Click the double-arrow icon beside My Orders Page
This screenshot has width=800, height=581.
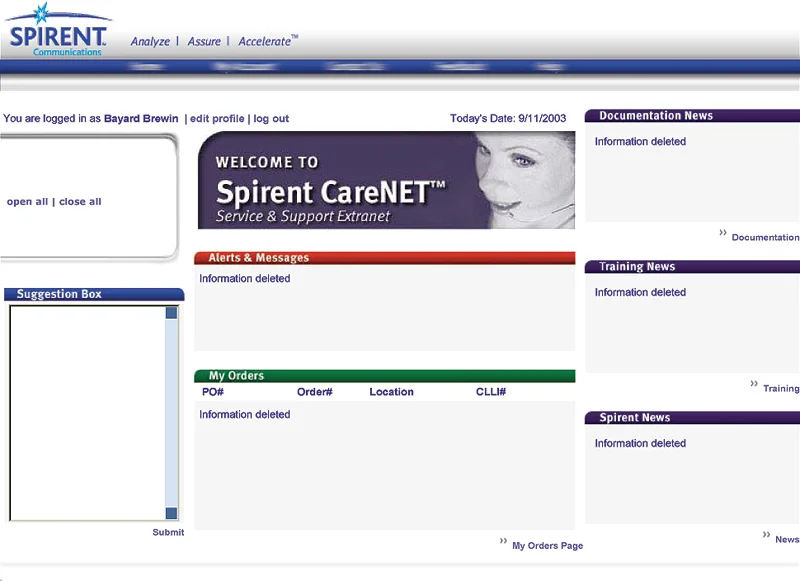click(x=504, y=541)
